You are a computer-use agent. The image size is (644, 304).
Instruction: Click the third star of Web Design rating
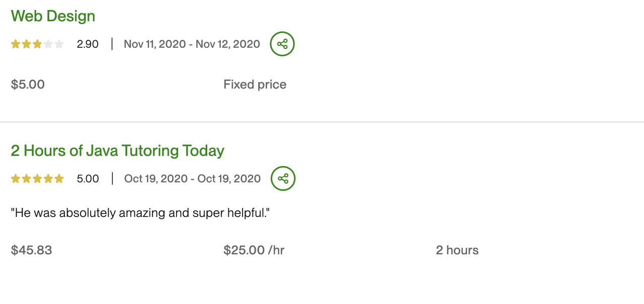click(37, 44)
